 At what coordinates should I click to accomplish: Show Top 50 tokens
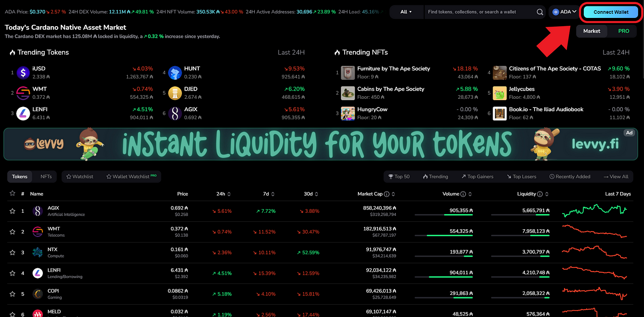click(x=399, y=176)
